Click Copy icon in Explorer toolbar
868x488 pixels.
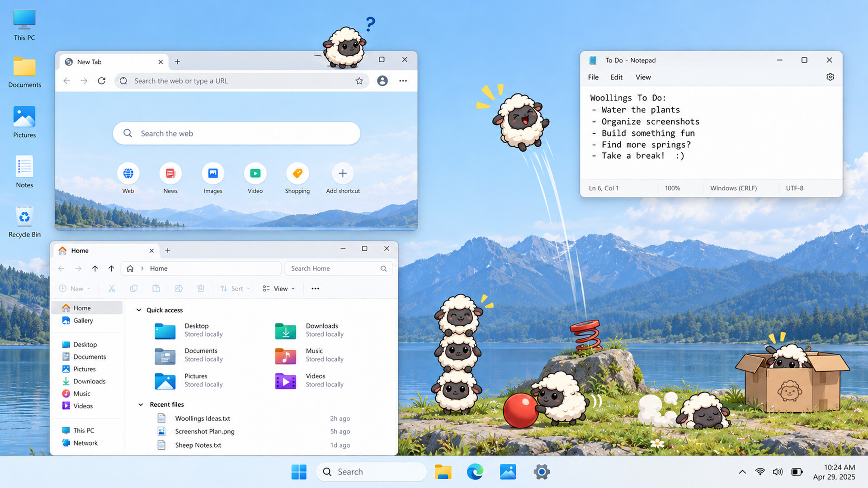coord(134,289)
